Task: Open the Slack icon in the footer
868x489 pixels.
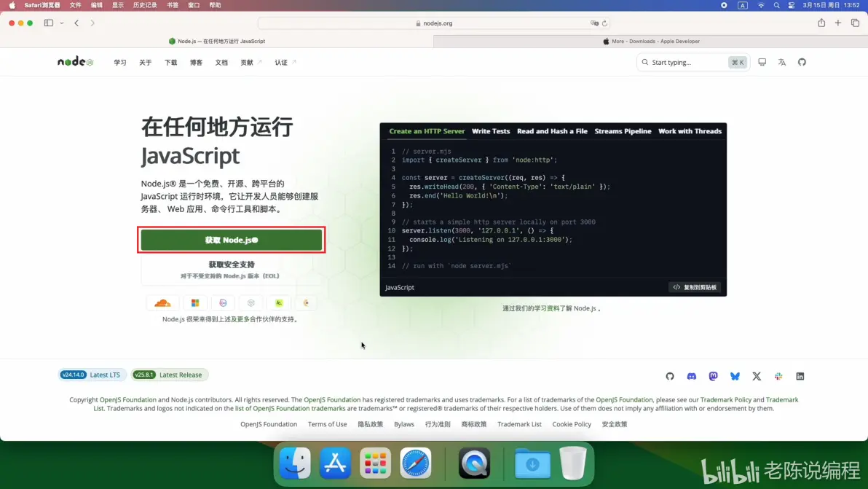Action: coord(778,376)
